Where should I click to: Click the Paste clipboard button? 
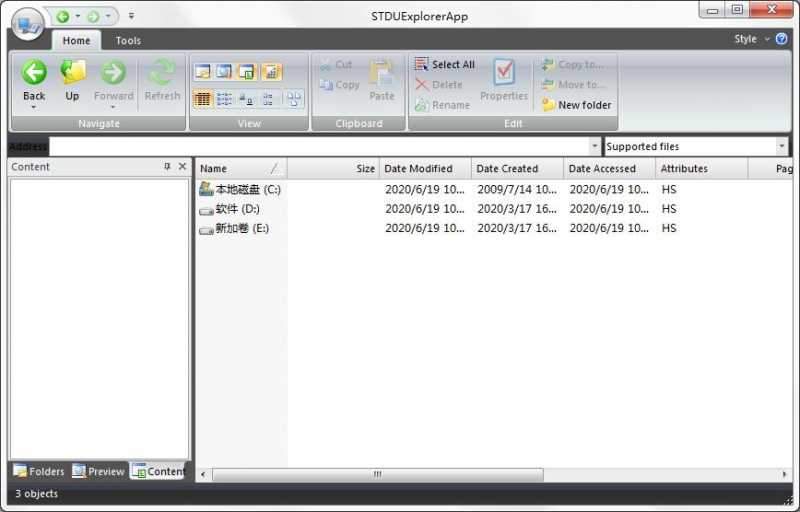tap(382, 81)
